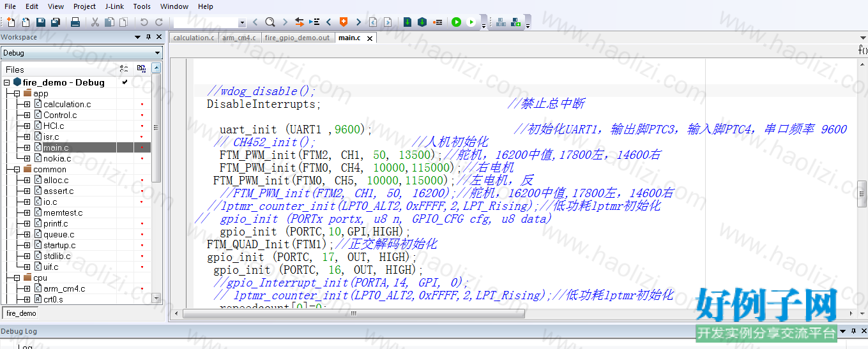
Task: Select the fire_demo workspace tab at bottom
Action: pos(20,313)
